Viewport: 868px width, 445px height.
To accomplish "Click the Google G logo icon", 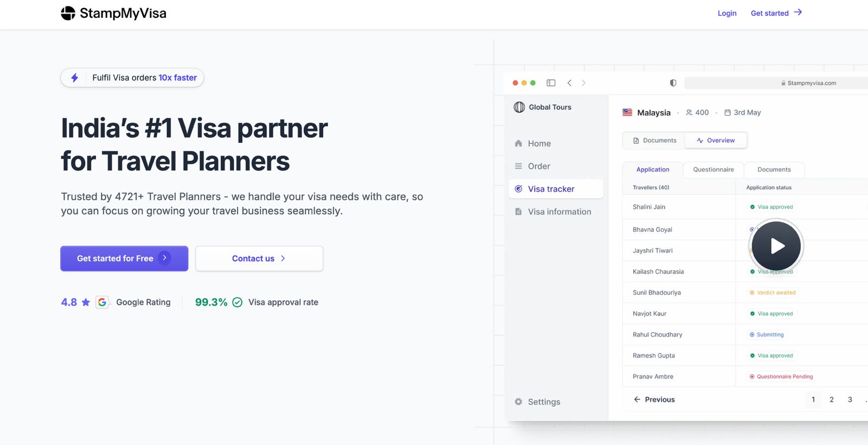I will pyautogui.click(x=102, y=302).
